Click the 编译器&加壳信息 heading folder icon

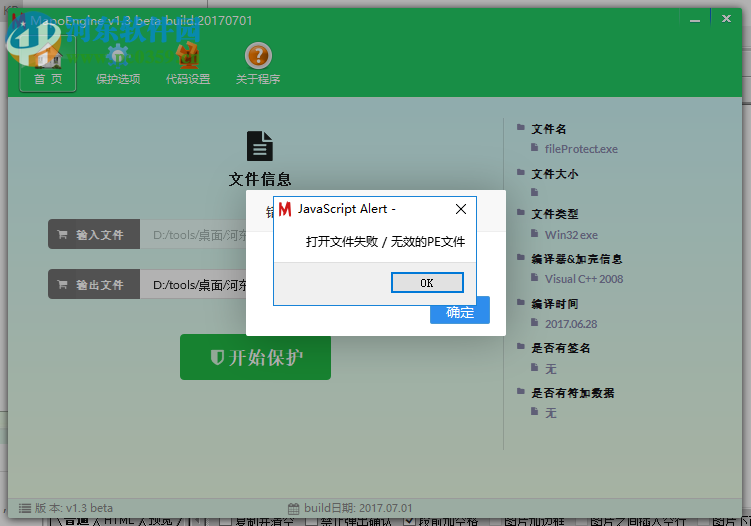(521, 258)
